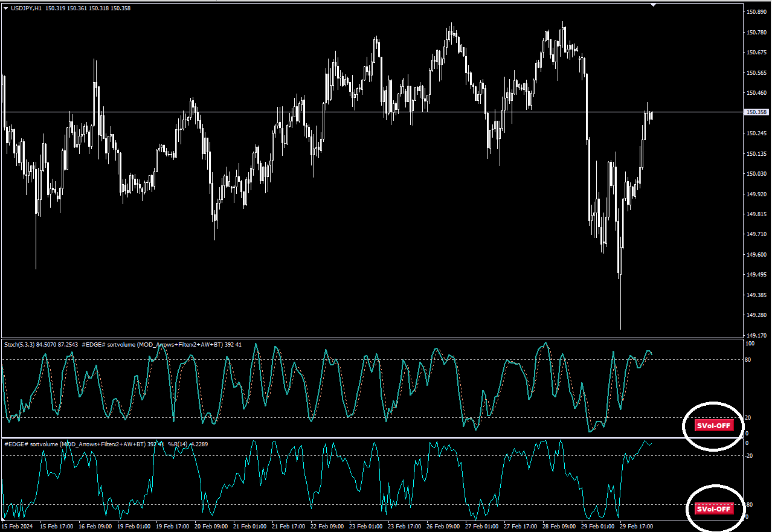Click the 27 Feb 17:00 time label
Viewport: 772px width, 532px height.
coord(521,527)
